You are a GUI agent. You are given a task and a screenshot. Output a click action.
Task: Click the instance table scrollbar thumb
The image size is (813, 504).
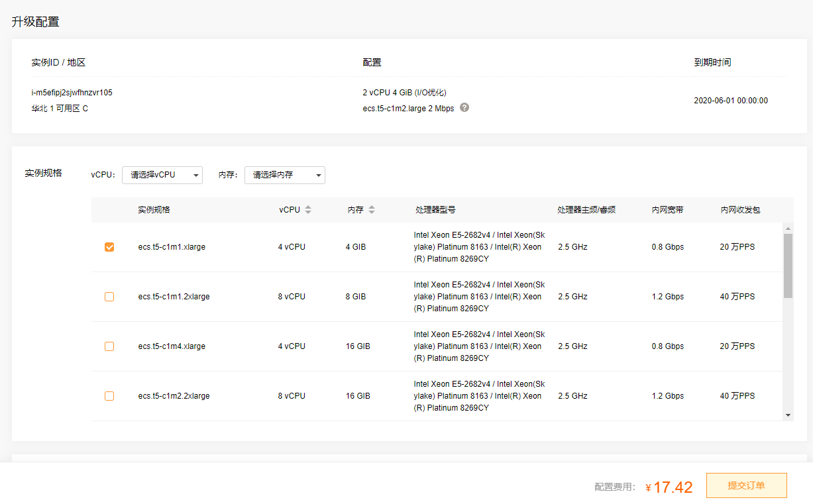pos(788,265)
